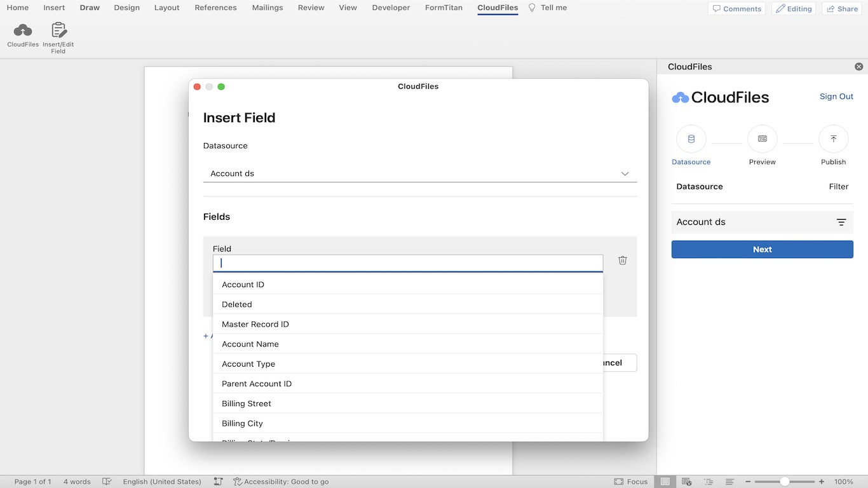Screen dimensions: 868x488
Task: Switch to Focus mode
Action: pos(631,482)
